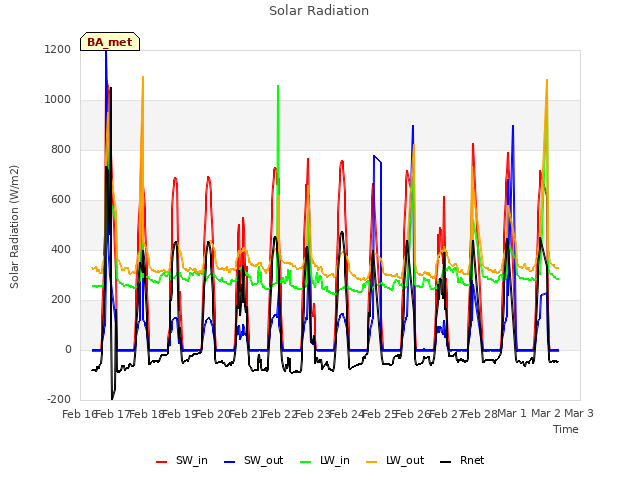Click the orange LW_out legend swatch
Screen dimensions: 640x480
(372, 462)
